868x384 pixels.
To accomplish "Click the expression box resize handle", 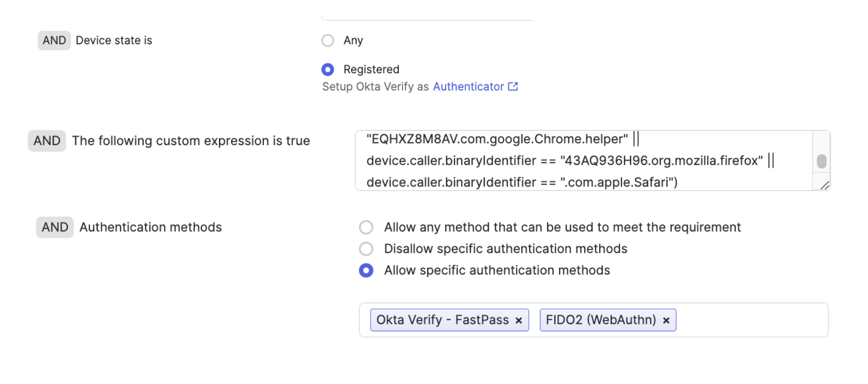I will click(824, 186).
